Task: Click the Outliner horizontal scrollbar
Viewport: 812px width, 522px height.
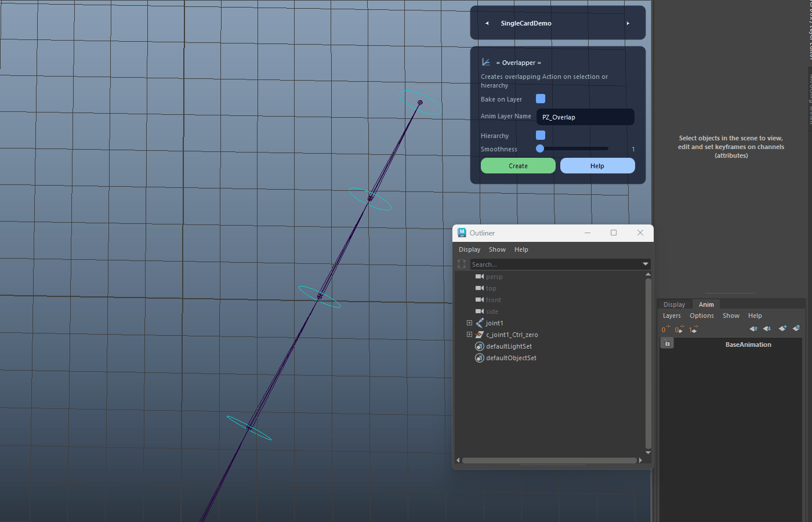Action: click(x=549, y=461)
